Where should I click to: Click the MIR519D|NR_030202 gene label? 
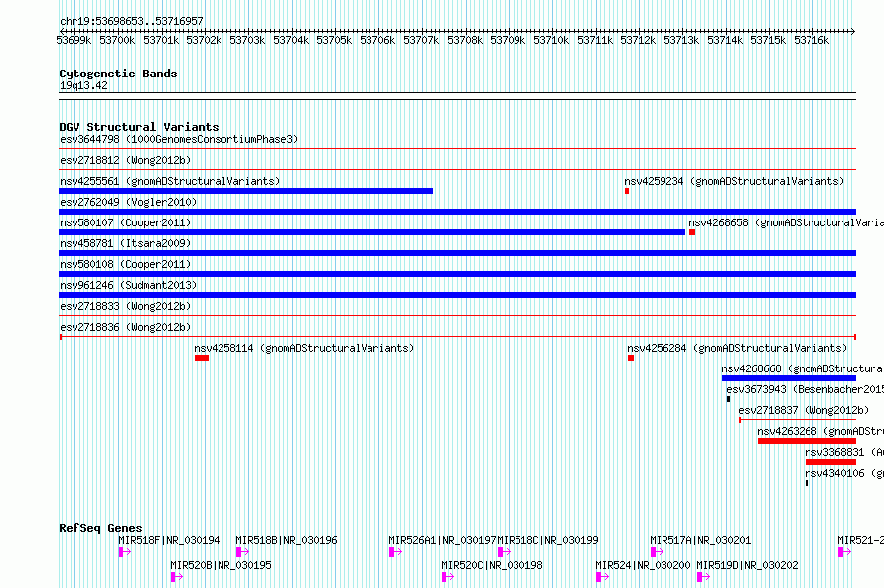[x=748, y=565]
